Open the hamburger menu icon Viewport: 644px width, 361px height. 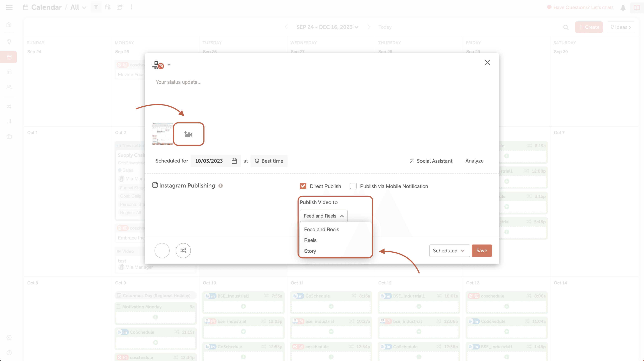coord(9,7)
